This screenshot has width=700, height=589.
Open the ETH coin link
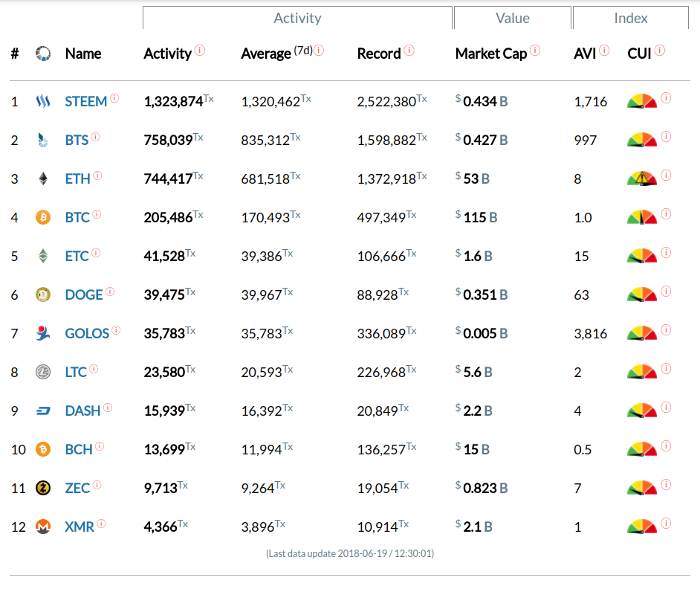(x=78, y=179)
